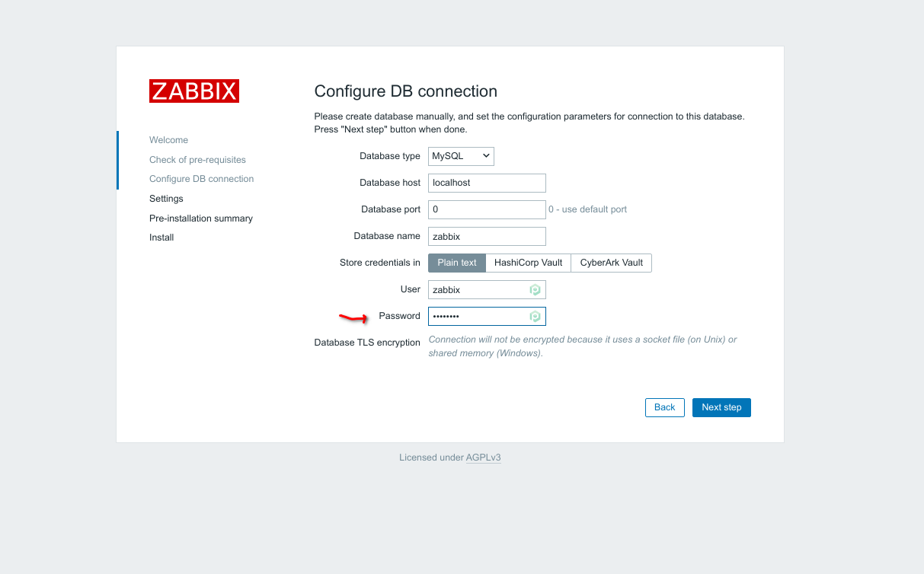
Task: Select HashiCorp Vault credentials storage
Action: click(x=528, y=263)
